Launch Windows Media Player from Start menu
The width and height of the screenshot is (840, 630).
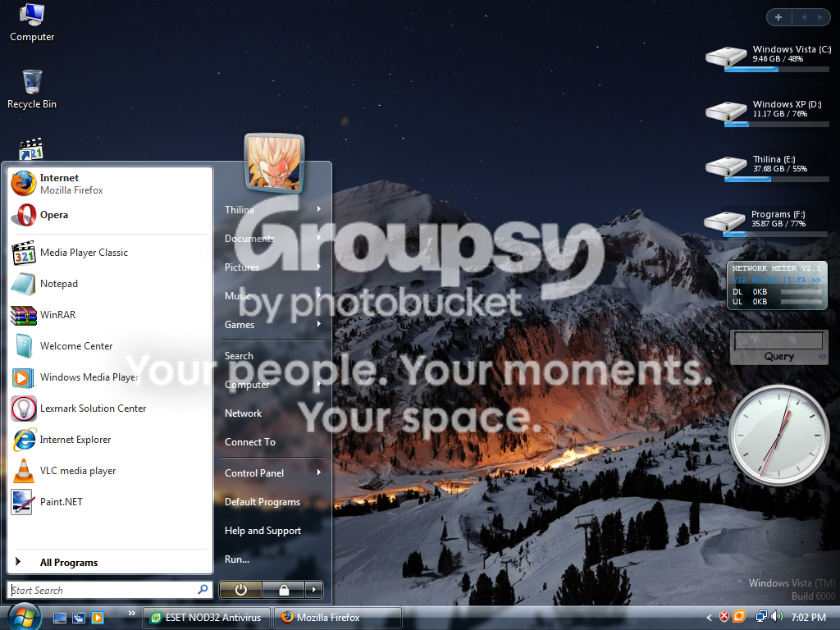click(x=110, y=377)
